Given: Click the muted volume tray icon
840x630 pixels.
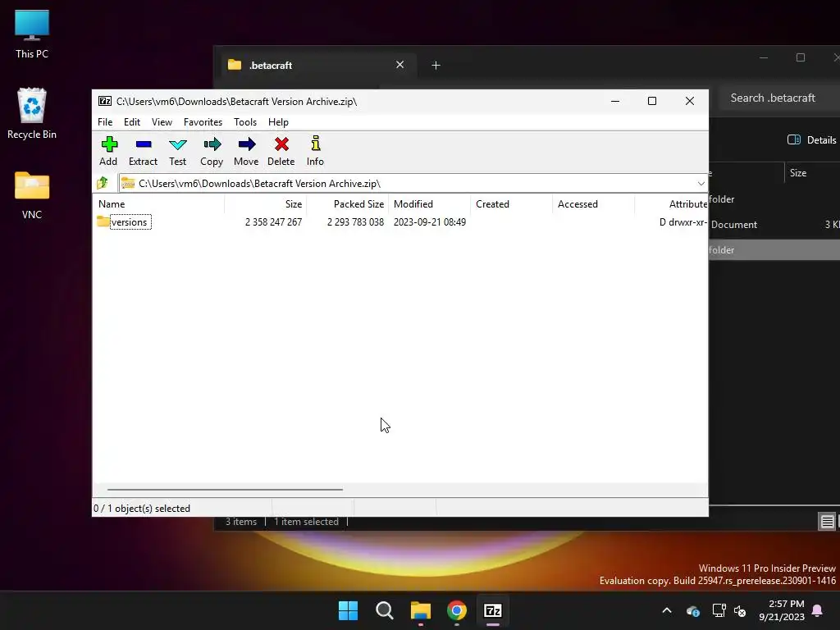Looking at the screenshot, I should 741,610.
